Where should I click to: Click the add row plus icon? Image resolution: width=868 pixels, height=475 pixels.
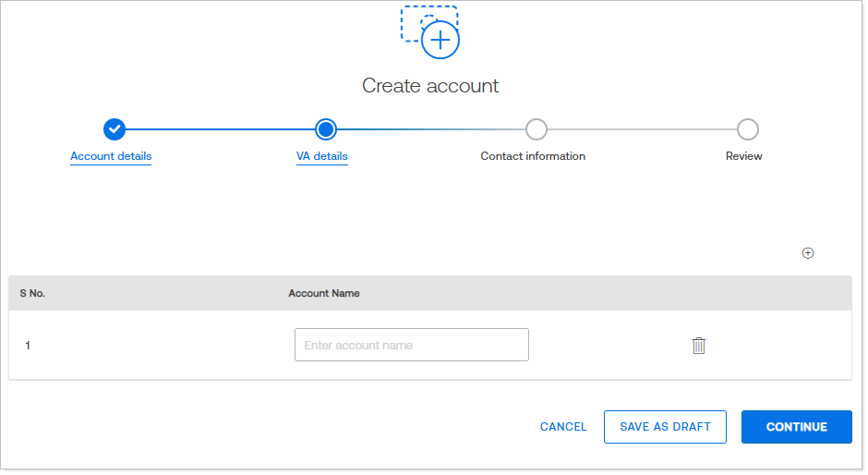(x=808, y=253)
